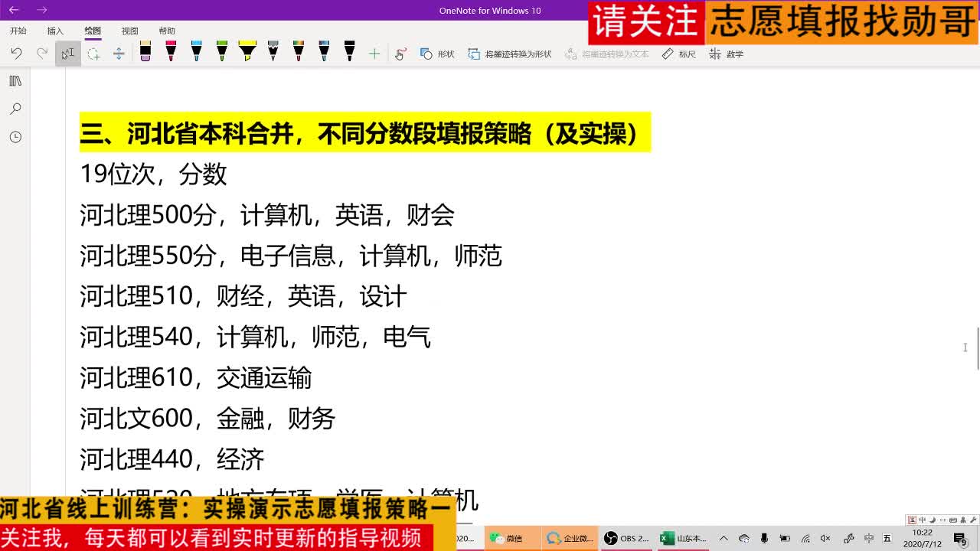Click the line 河北理540，计算机，师范，电气
Screen dimensions: 980x551
click(x=256, y=337)
